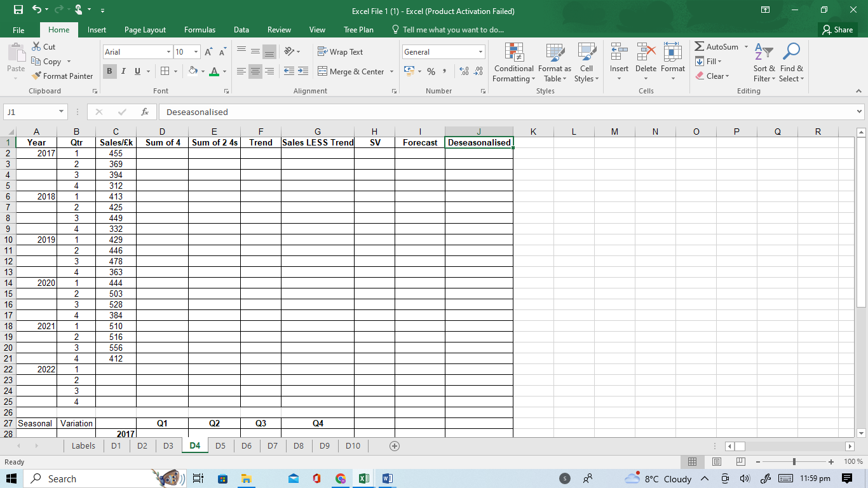868x488 pixels.
Task: Toggle Italic formatting
Action: point(123,71)
